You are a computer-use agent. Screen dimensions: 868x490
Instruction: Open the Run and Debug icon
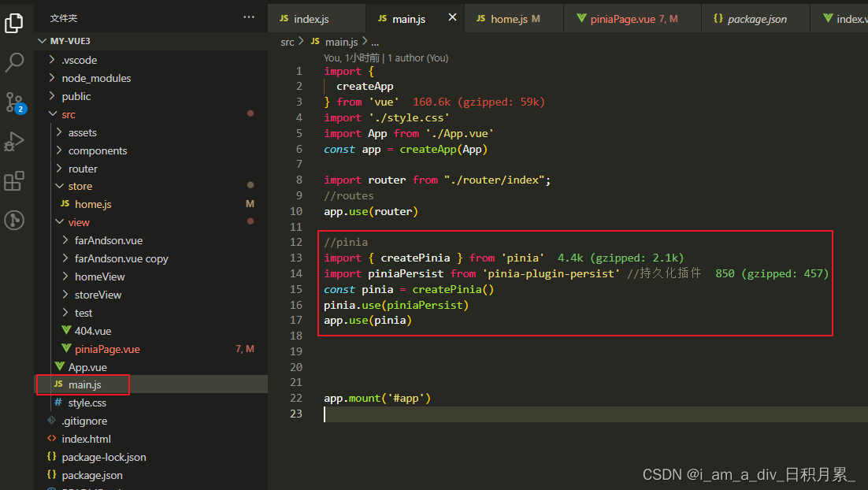click(x=14, y=142)
